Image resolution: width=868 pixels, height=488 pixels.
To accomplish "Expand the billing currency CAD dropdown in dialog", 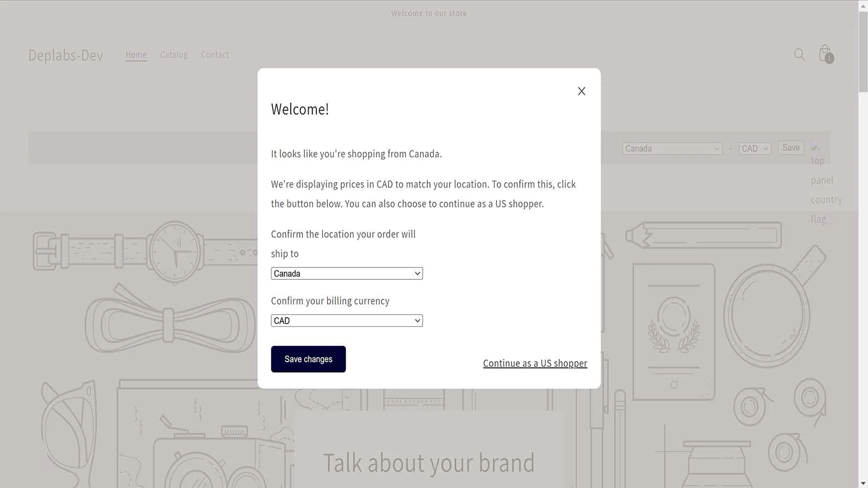I will pyautogui.click(x=347, y=321).
